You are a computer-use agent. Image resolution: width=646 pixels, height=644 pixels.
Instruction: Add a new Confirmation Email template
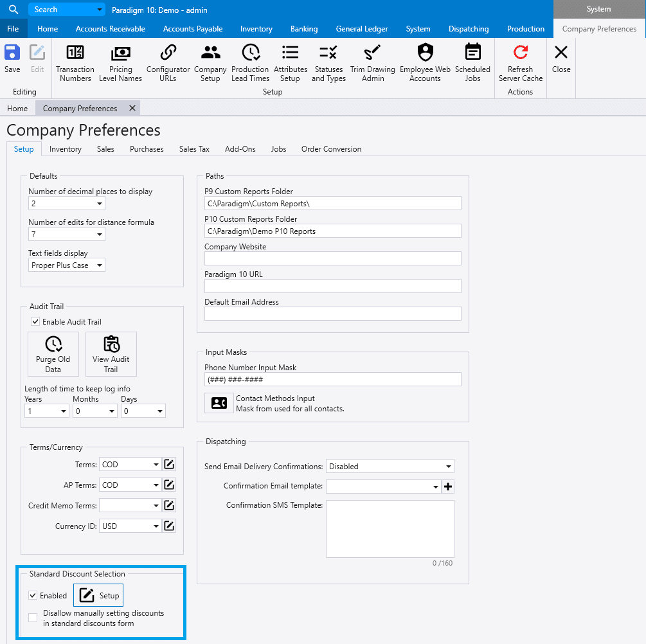tap(448, 487)
